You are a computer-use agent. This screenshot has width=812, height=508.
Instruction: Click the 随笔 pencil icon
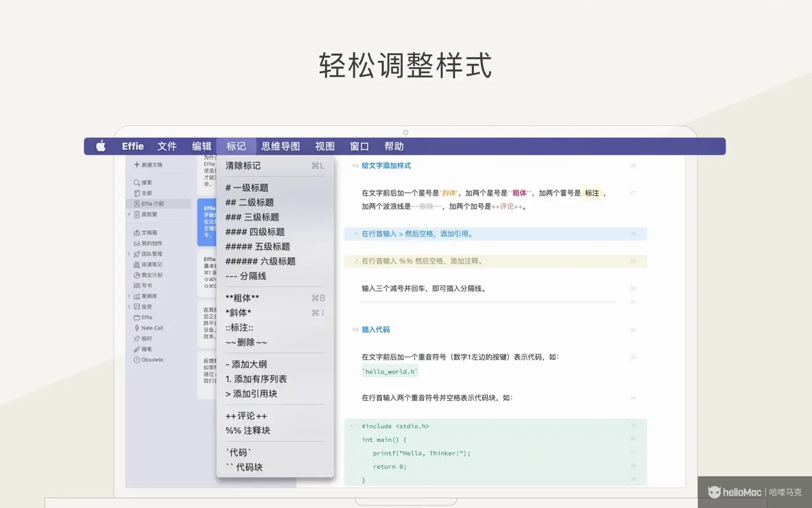click(136, 349)
